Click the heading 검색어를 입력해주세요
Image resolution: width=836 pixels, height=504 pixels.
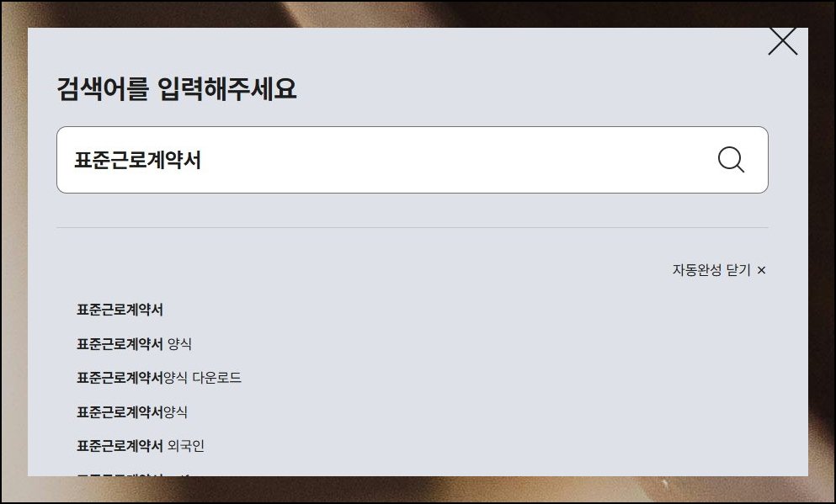click(177, 88)
